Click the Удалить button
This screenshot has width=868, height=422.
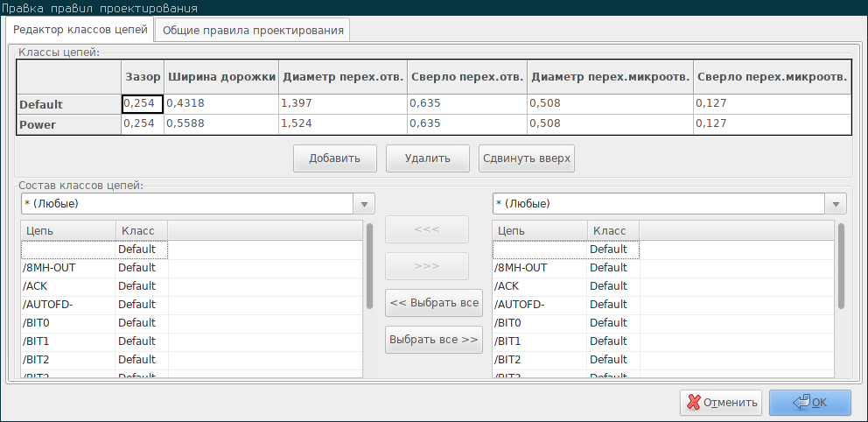427,158
